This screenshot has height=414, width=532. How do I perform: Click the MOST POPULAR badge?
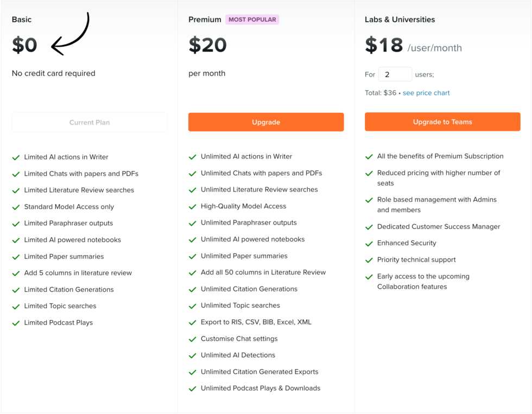[x=252, y=19]
